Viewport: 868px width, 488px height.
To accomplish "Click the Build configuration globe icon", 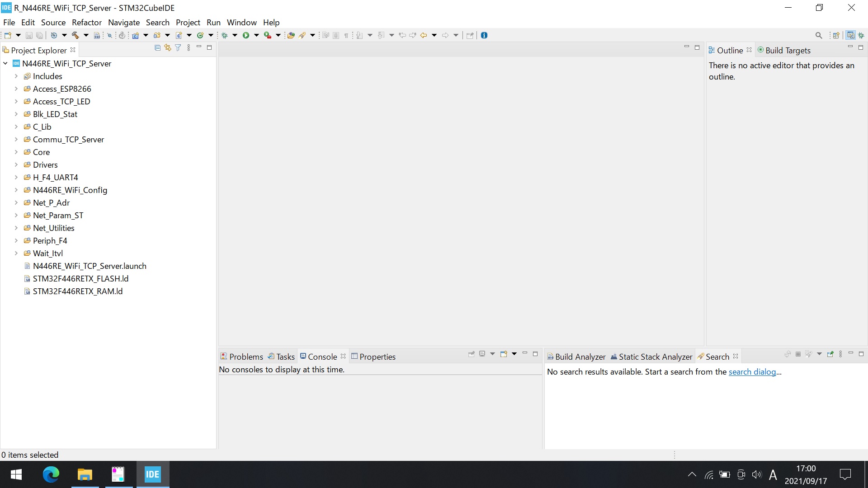I will click(54, 35).
